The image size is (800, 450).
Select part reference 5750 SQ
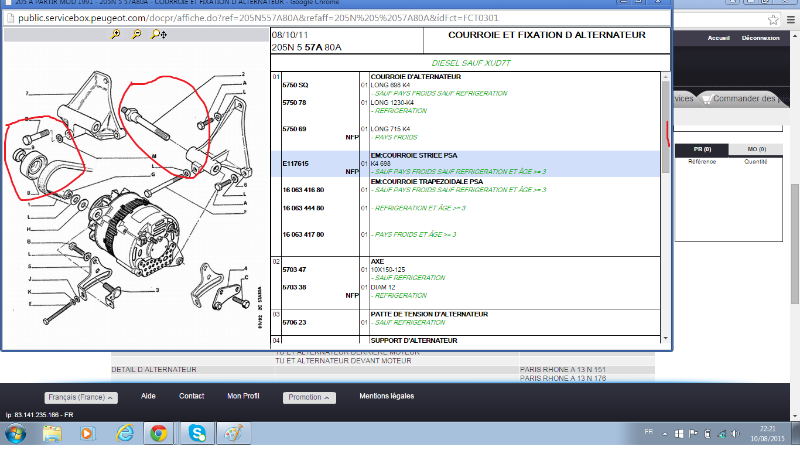click(x=295, y=85)
